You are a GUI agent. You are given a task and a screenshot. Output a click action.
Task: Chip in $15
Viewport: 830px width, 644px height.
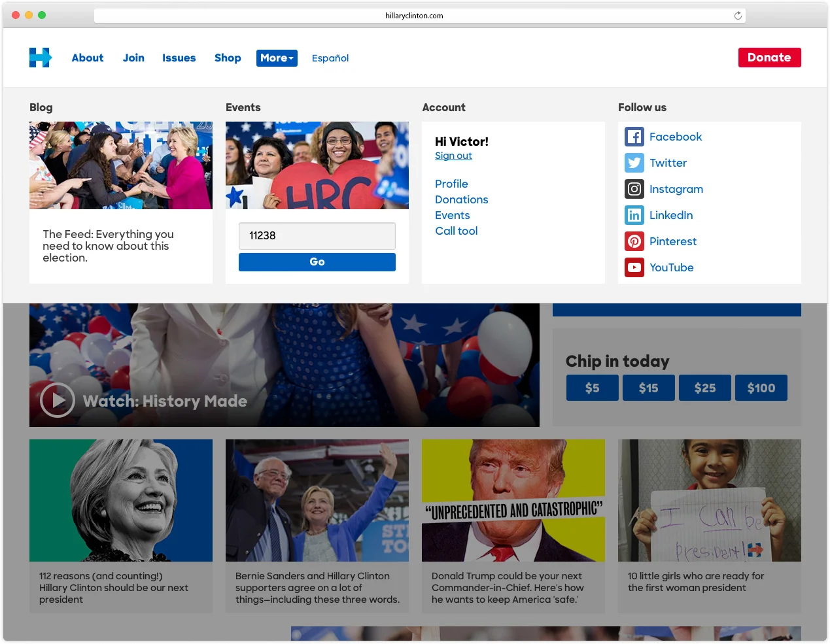click(648, 388)
